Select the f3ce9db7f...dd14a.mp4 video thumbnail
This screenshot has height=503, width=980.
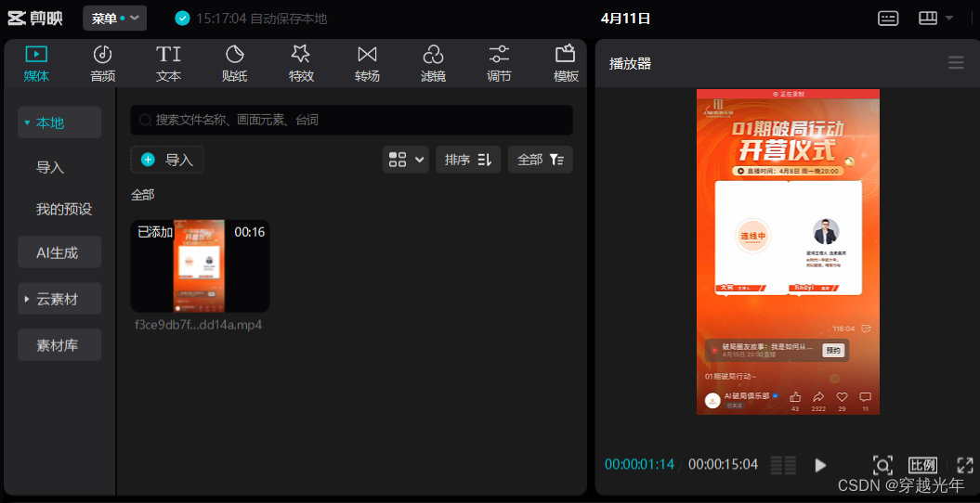coord(200,265)
